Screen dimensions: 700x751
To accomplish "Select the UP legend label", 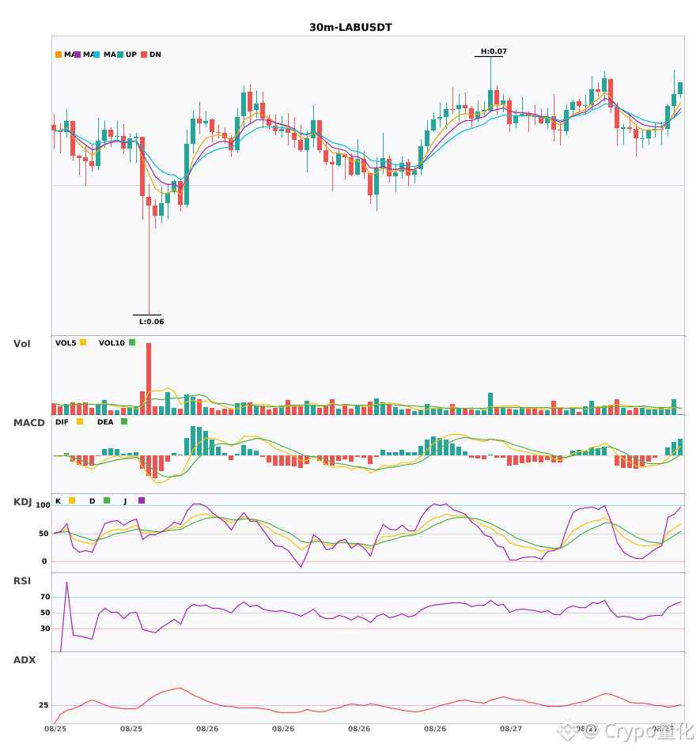I will (131, 55).
